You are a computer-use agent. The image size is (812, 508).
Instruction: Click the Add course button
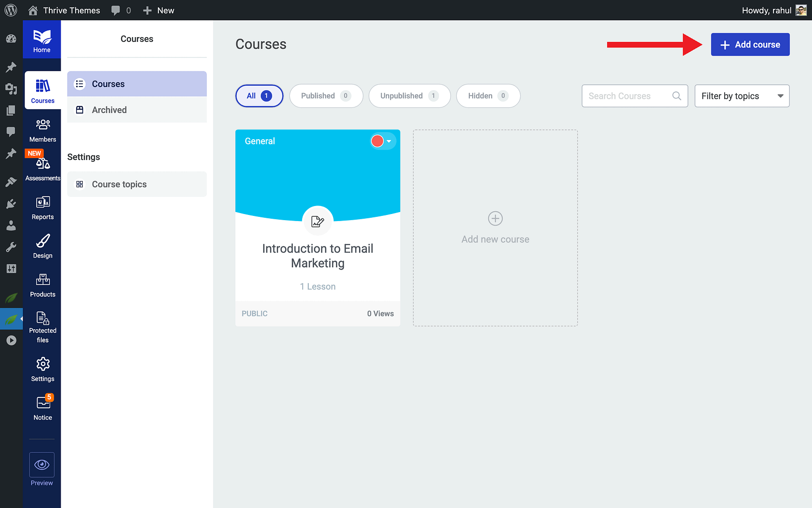point(750,44)
